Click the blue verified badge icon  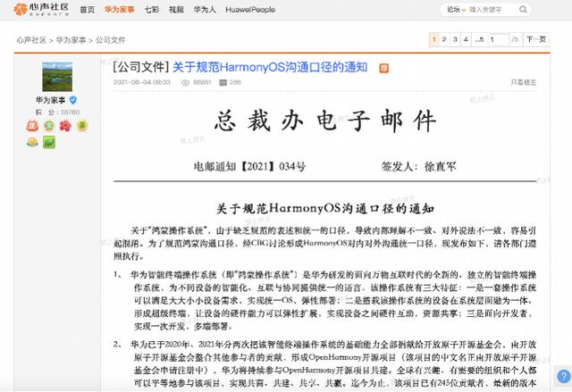[73, 100]
